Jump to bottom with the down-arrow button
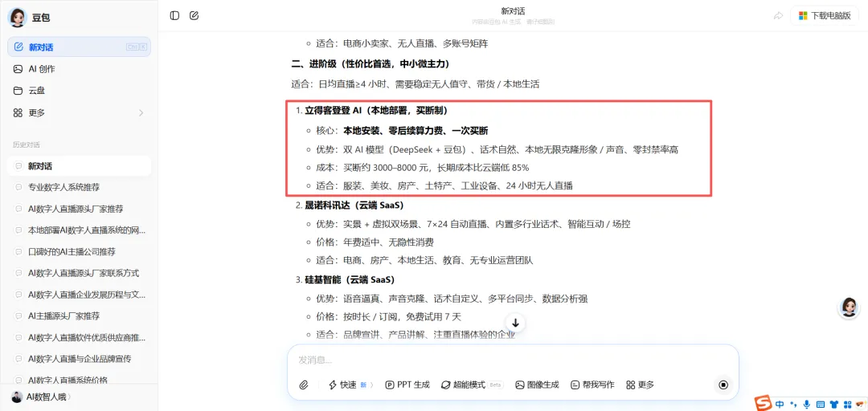 pos(515,323)
